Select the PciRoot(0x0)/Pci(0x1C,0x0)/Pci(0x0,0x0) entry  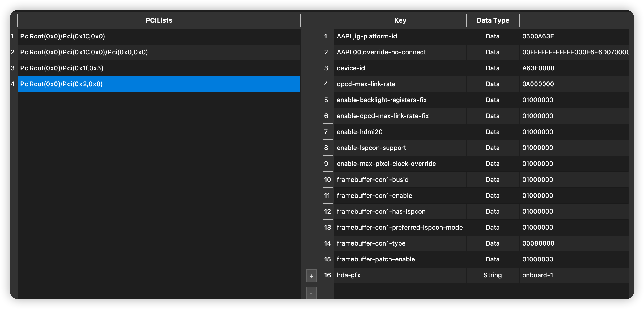[x=106, y=52]
